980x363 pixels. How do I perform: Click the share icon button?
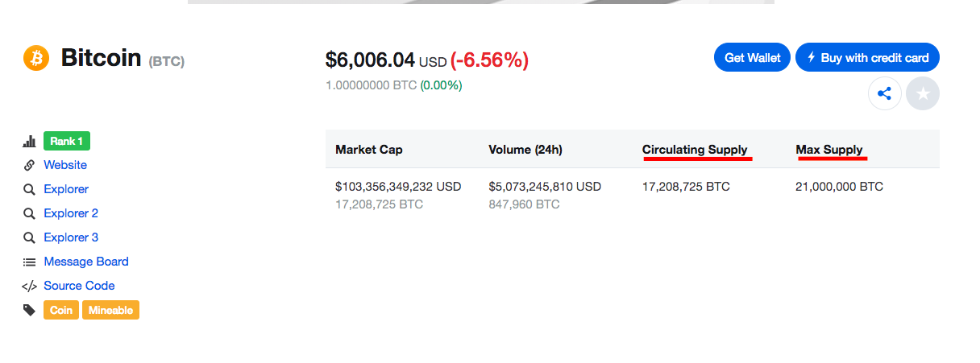[x=884, y=94]
